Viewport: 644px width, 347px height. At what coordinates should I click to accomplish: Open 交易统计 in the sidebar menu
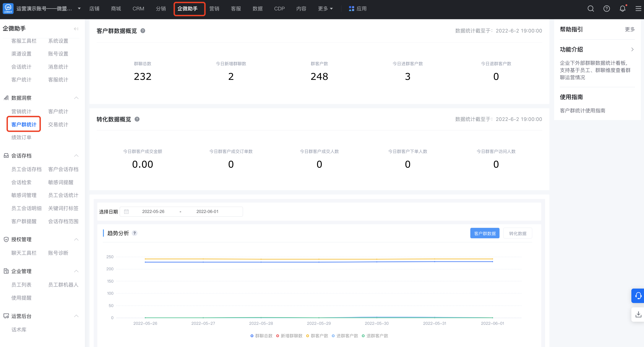[58, 124]
